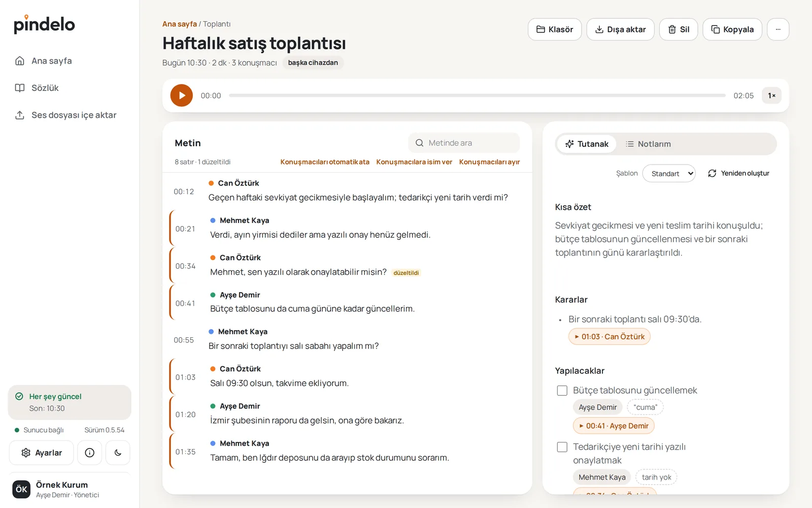812x508 pixels.
Task: Regenerate the summary with Yeniden oluştur
Action: [738, 173]
